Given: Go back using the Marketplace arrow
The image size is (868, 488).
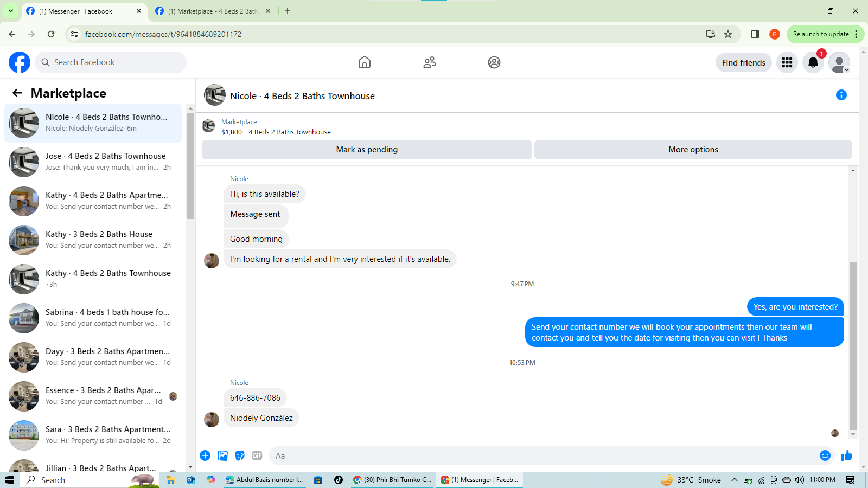Looking at the screenshot, I should tap(17, 93).
